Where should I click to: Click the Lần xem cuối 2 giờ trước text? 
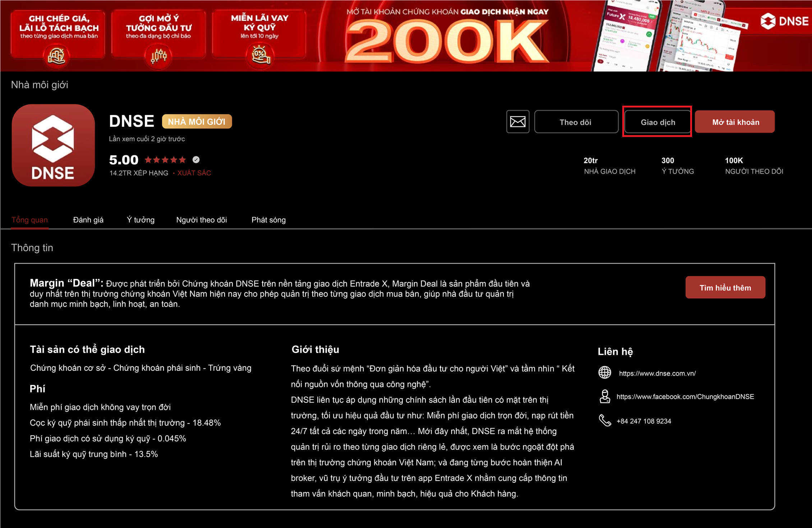147,139
